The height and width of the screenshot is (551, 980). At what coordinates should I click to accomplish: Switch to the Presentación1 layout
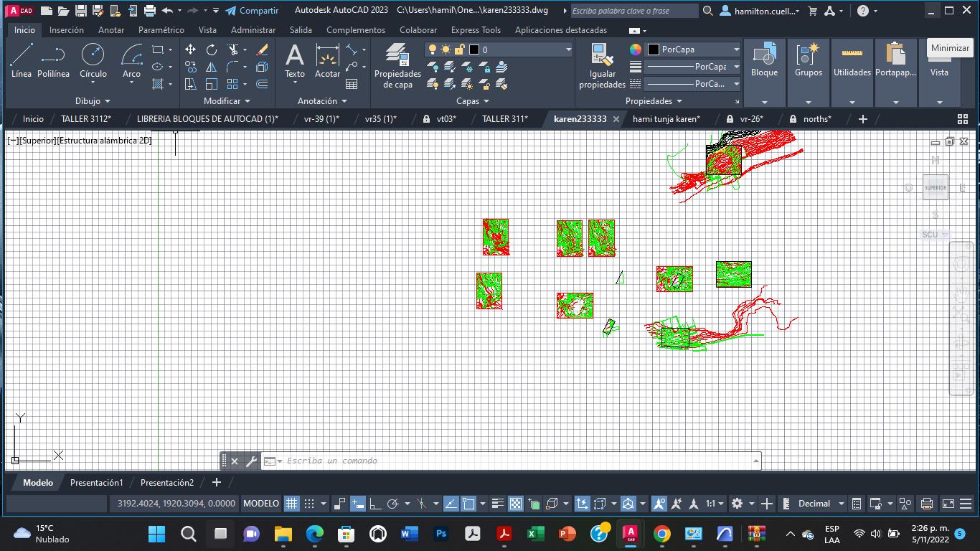tap(96, 483)
